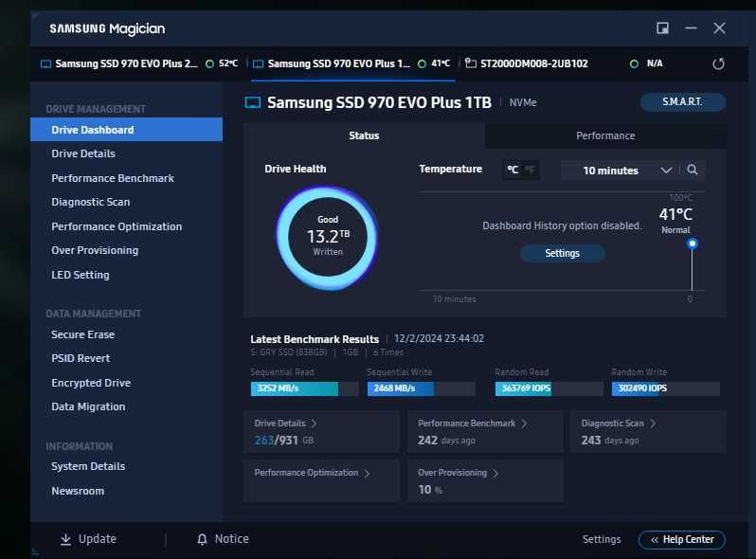Switch temperature unit to Fahrenheit
This screenshot has height=559, width=756.
530,170
